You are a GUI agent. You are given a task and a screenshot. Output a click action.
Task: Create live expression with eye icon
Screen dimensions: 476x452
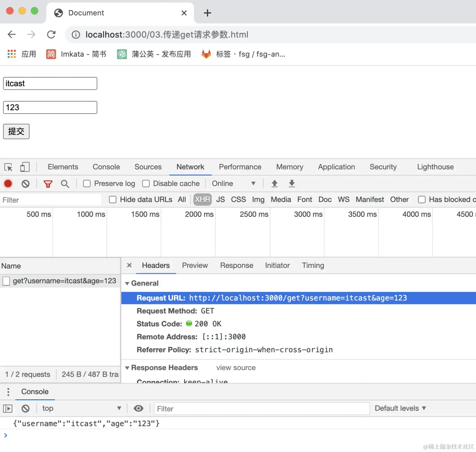click(x=138, y=409)
